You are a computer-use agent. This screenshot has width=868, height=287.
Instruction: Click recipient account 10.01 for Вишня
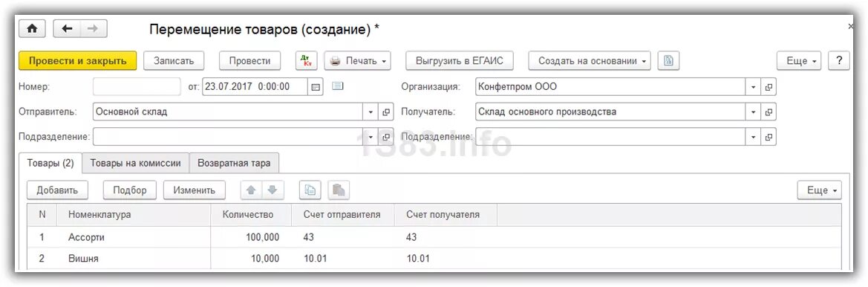(x=446, y=258)
